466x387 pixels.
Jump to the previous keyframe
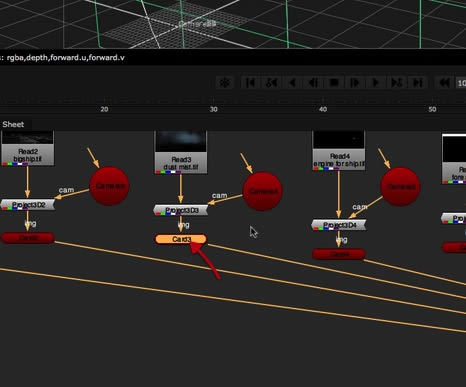271,82
